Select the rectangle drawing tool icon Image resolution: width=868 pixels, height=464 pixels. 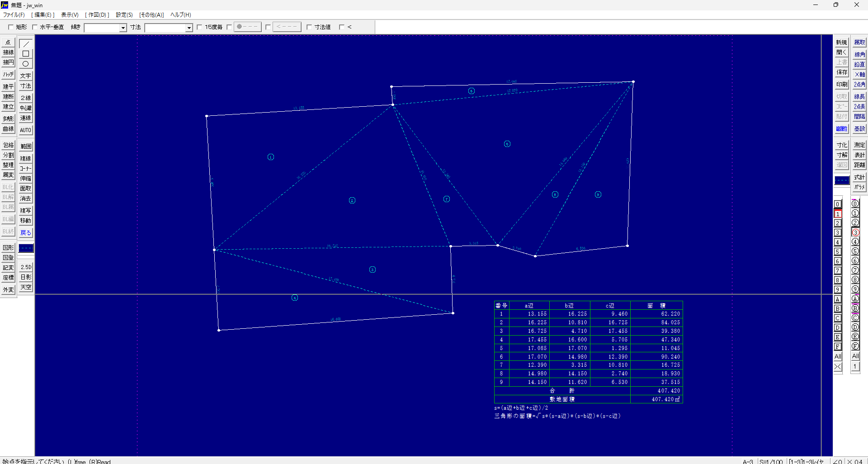(26, 54)
